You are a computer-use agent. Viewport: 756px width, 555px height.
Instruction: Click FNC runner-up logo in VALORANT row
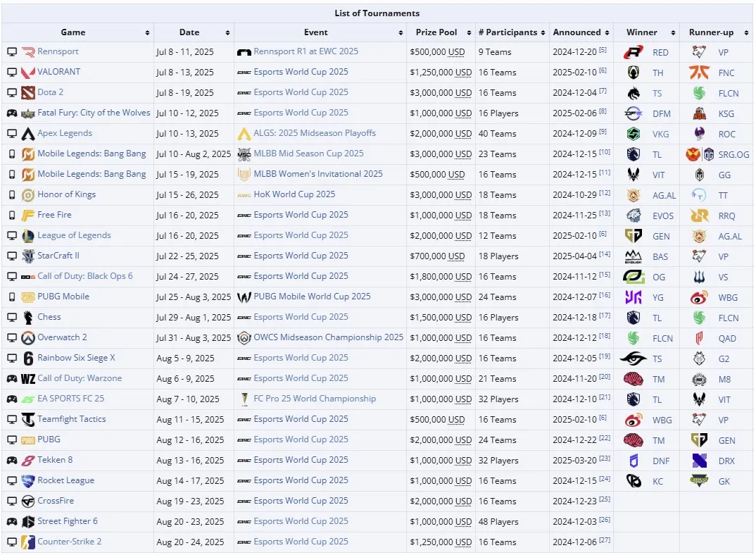point(699,73)
